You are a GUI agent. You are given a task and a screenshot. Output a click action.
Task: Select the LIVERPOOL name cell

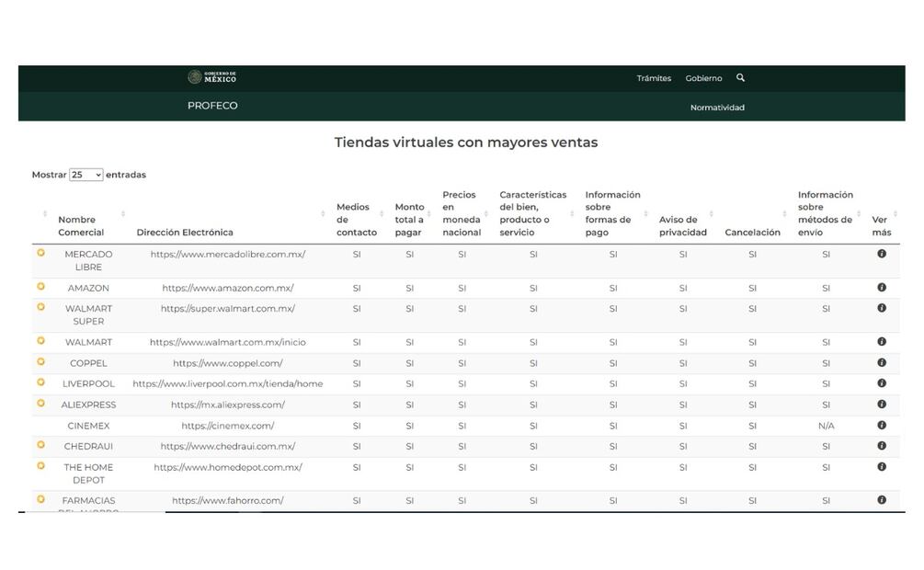click(x=88, y=383)
